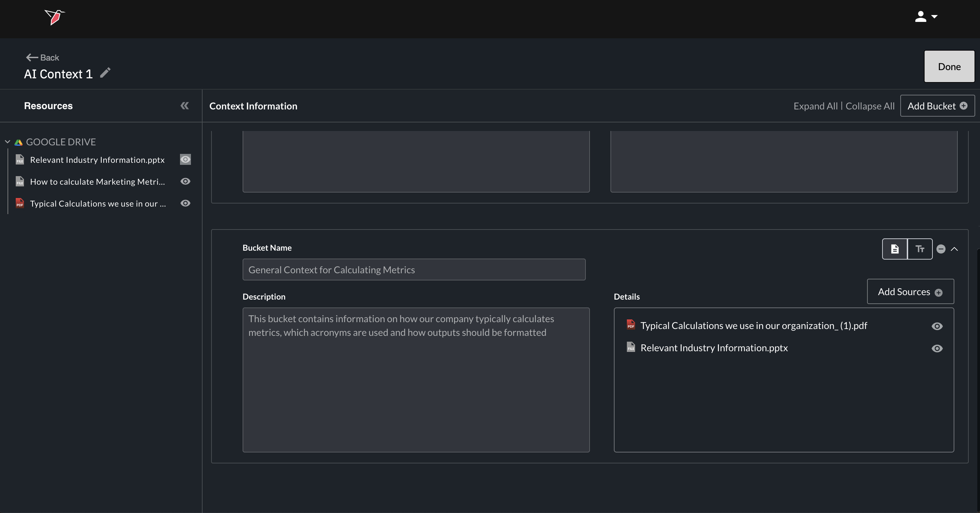Click Add Sources button

(910, 292)
